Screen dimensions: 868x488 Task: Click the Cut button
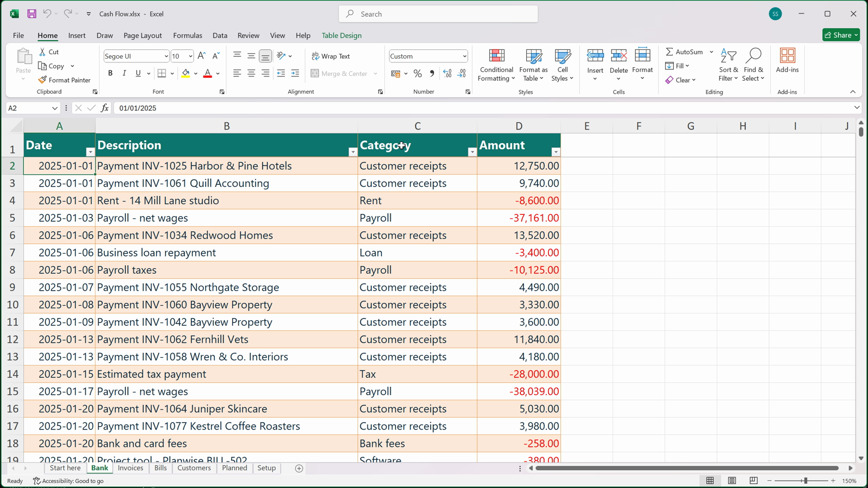49,52
